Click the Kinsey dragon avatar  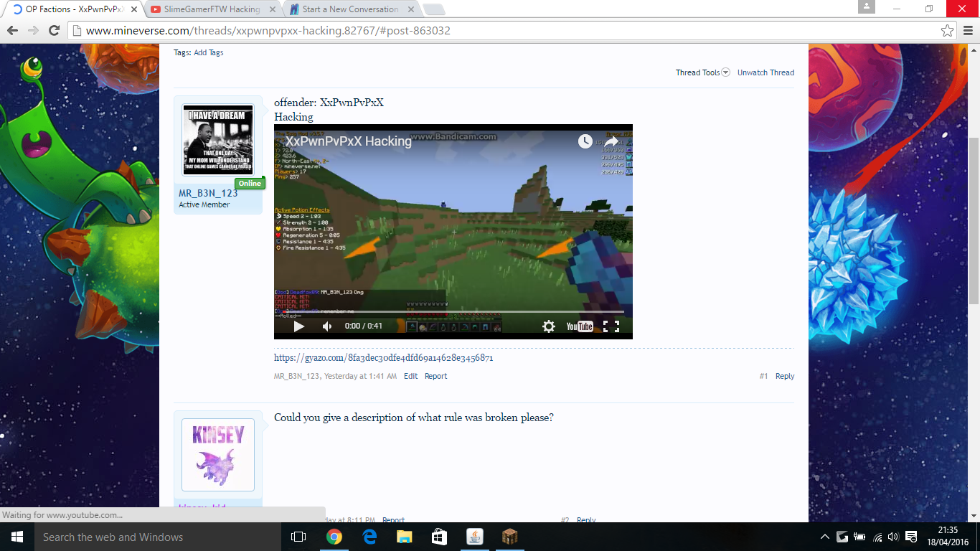218,455
